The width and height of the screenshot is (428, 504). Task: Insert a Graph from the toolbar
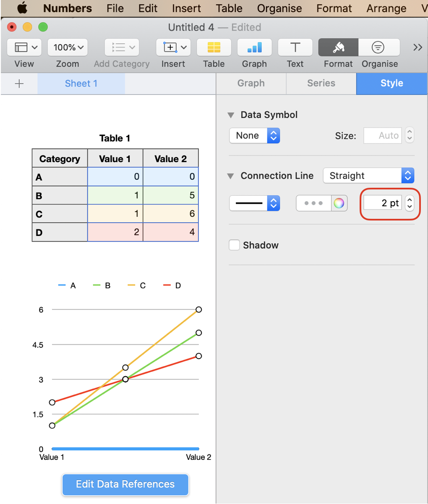coord(254,47)
